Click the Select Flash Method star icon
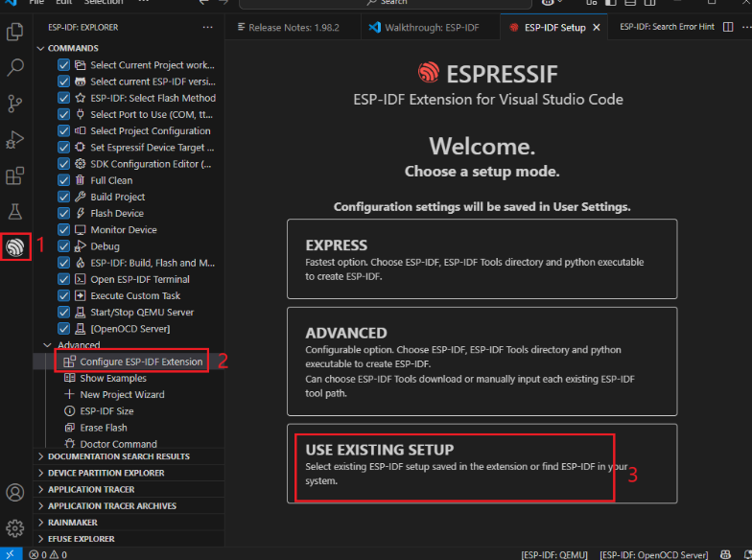The width and height of the screenshot is (752, 560). pyautogui.click(x=81, y=98)
